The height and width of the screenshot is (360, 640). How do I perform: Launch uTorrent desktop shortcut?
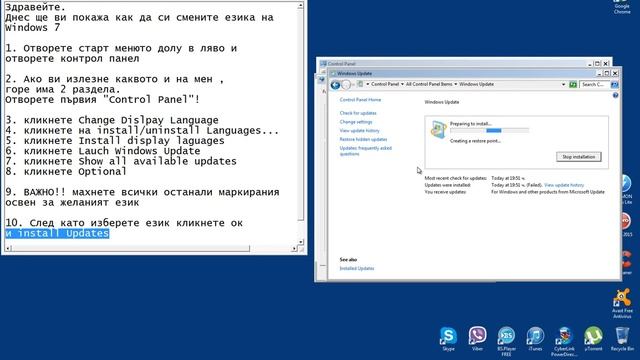593,339
